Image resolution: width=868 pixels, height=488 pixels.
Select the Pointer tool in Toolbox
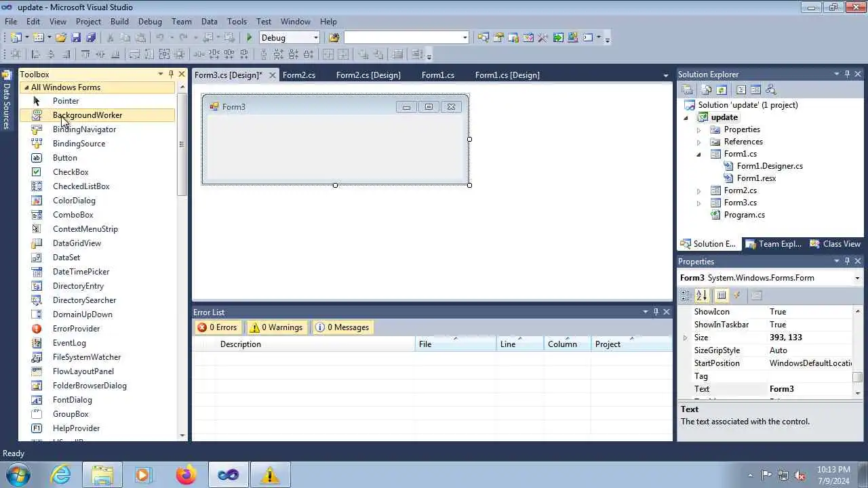click(x=97, y=101)
